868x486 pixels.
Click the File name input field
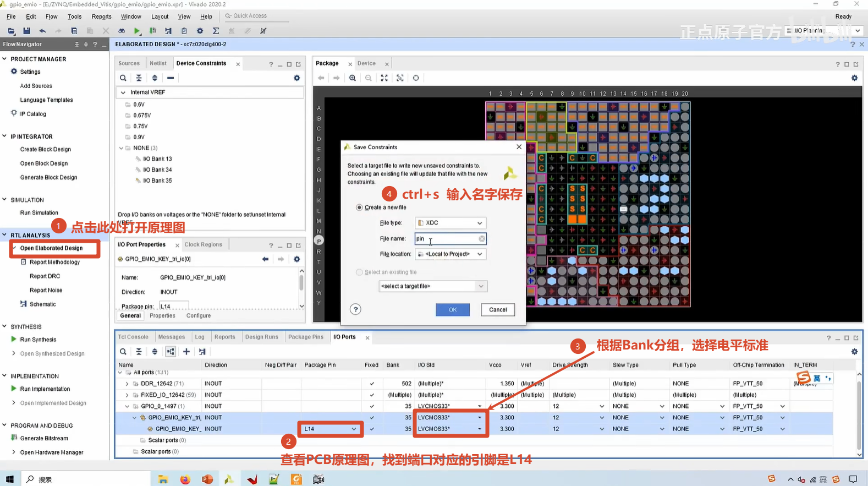click(x=451, y=239)
